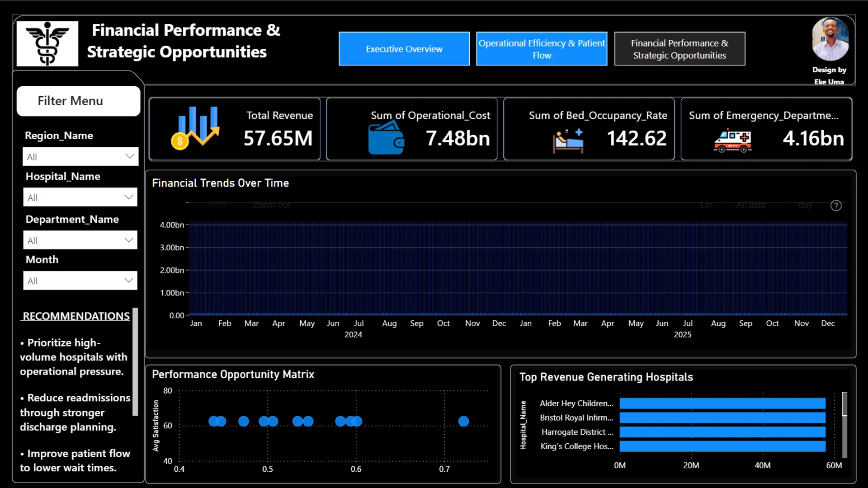The height and width of the screenshot is (488, 868).
Task: Click the hospital bed patient icon
Action: (x=568, y=141)
